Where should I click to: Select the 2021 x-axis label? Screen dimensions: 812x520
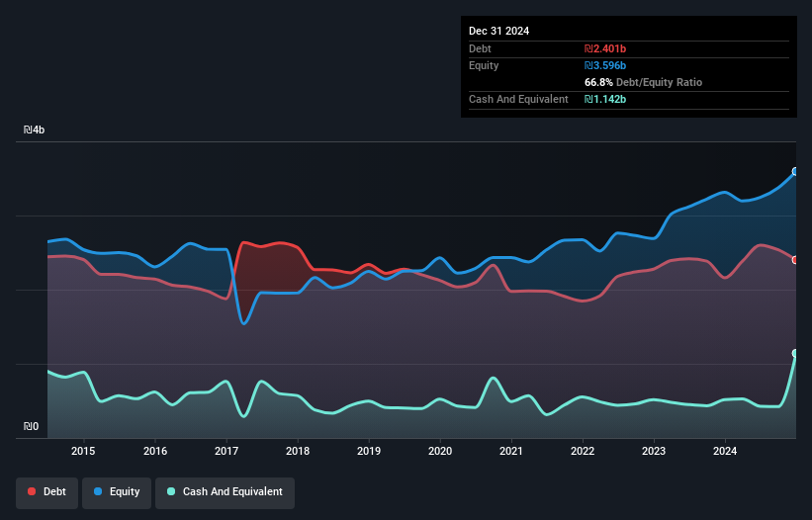tap(511, 451)
